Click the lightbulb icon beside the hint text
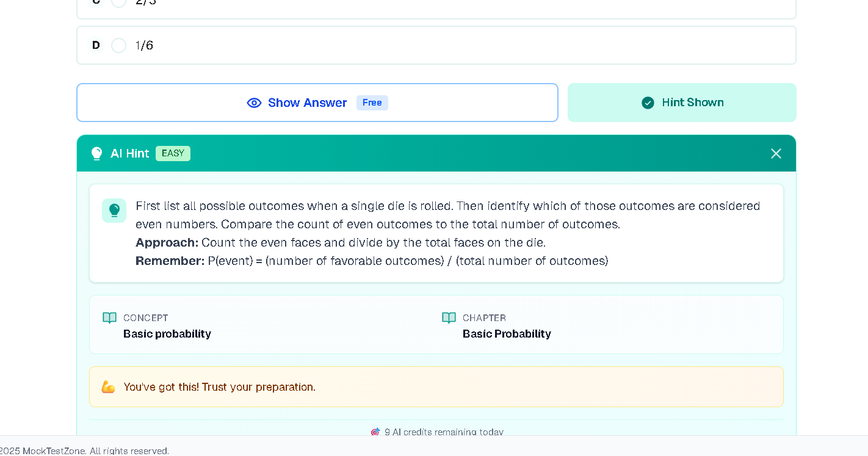This screenshot has height=456, width=868. (114, 211)
